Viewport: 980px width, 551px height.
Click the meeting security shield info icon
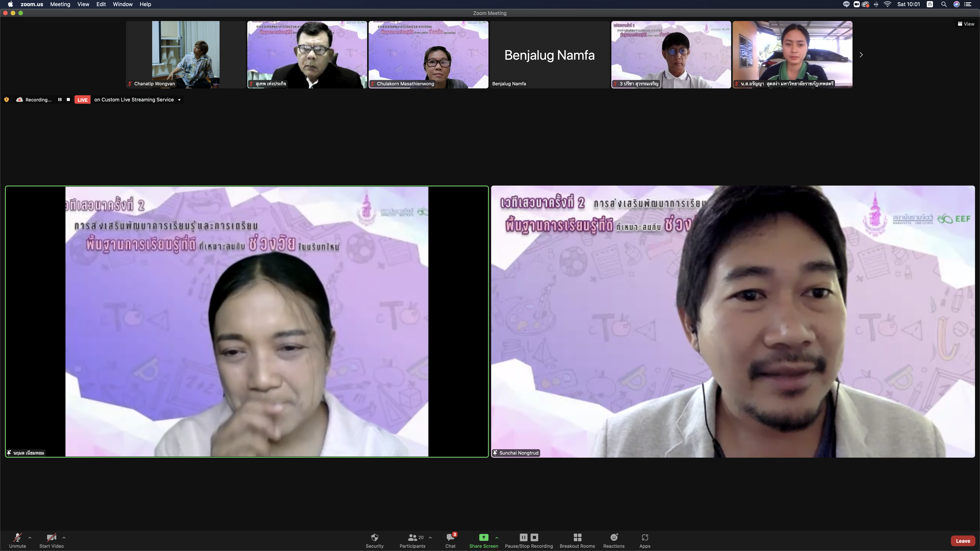pos(7,100)
